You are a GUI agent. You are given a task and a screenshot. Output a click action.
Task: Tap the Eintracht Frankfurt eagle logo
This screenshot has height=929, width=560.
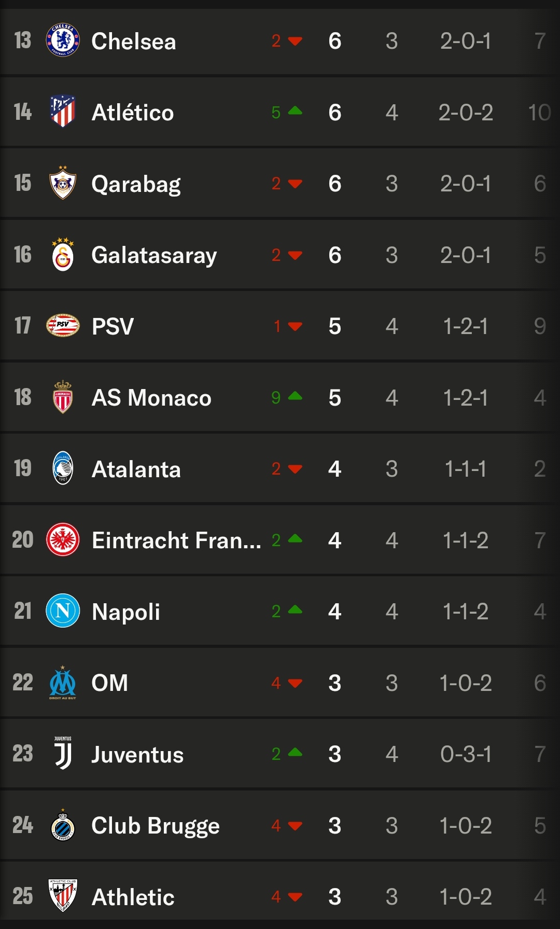tap(63, 540)
